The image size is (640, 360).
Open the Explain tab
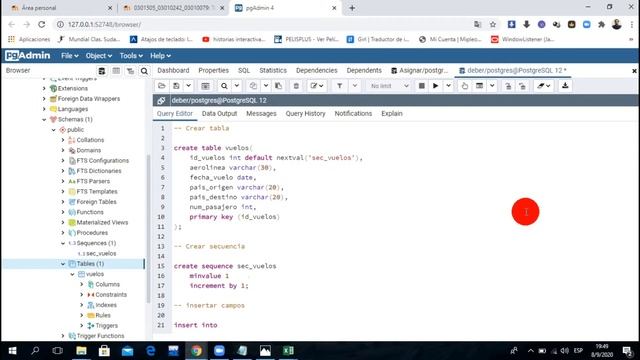coord(391,113)
